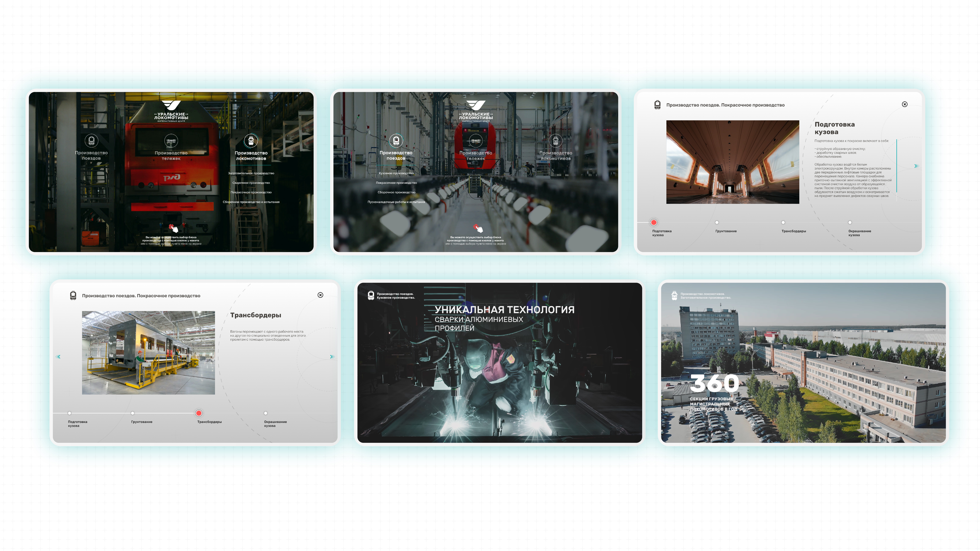Close the Подготовка кузова panel with X icon
The height and width of the screenshot is (551, 980).
click(905, 104)
